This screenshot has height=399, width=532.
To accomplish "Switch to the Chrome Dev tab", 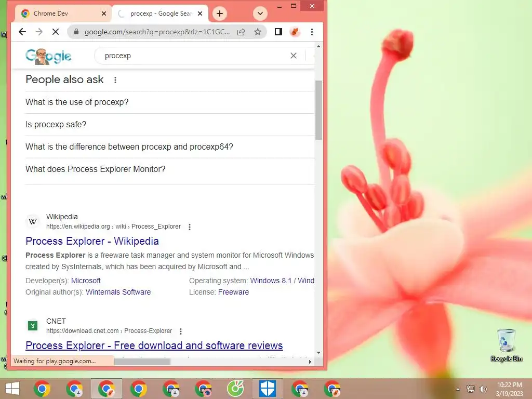I will pyautogui.click(x=63, y=14).
